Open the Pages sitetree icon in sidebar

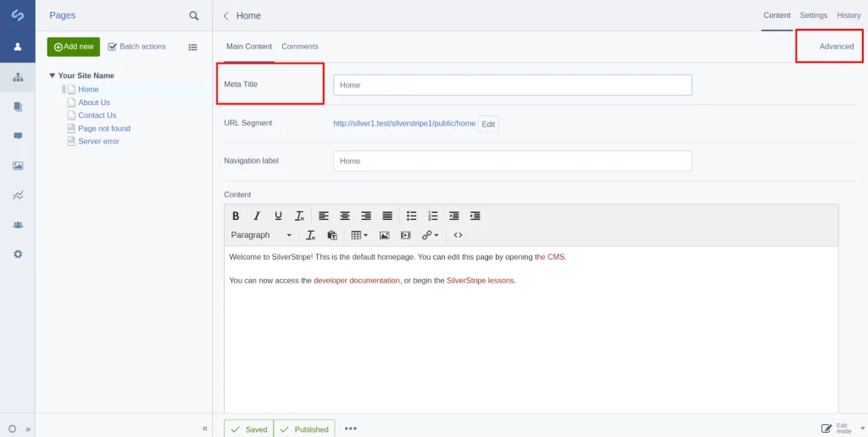click(18, 77)
